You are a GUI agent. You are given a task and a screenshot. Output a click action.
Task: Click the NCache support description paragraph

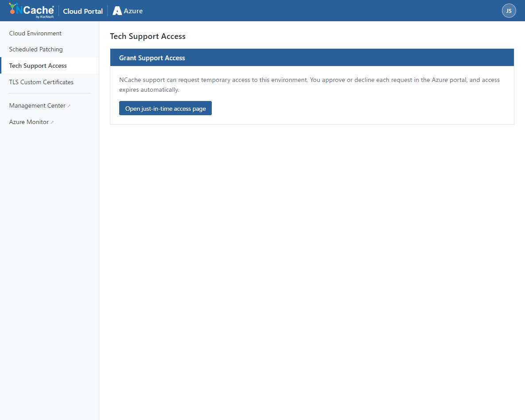[309, 85]
